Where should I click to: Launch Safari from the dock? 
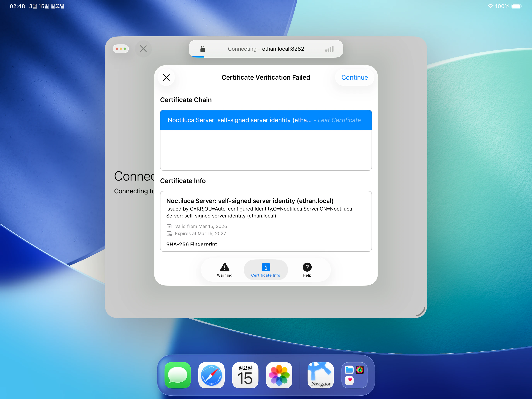tap(211, 375)
